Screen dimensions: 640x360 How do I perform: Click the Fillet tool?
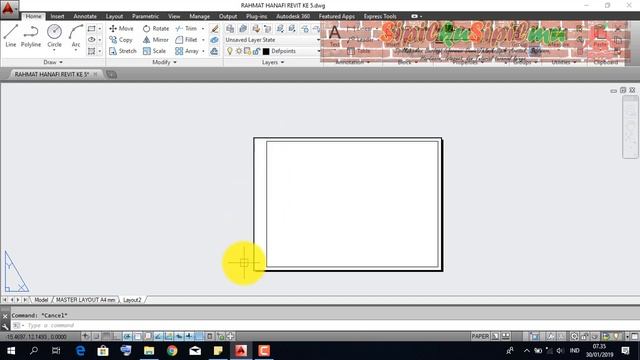pyautogui.click(x=186, y=40)
